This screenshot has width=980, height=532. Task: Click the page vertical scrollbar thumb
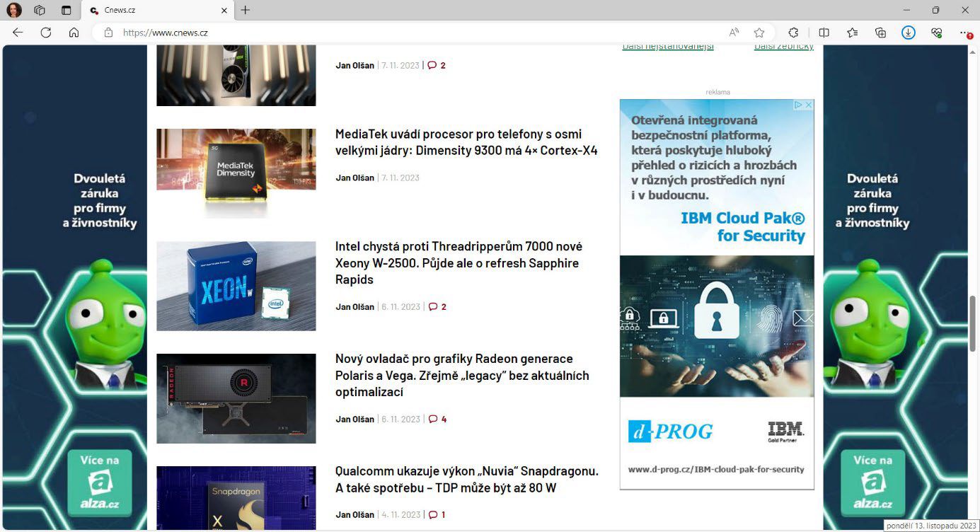click(x=972, y=322)
